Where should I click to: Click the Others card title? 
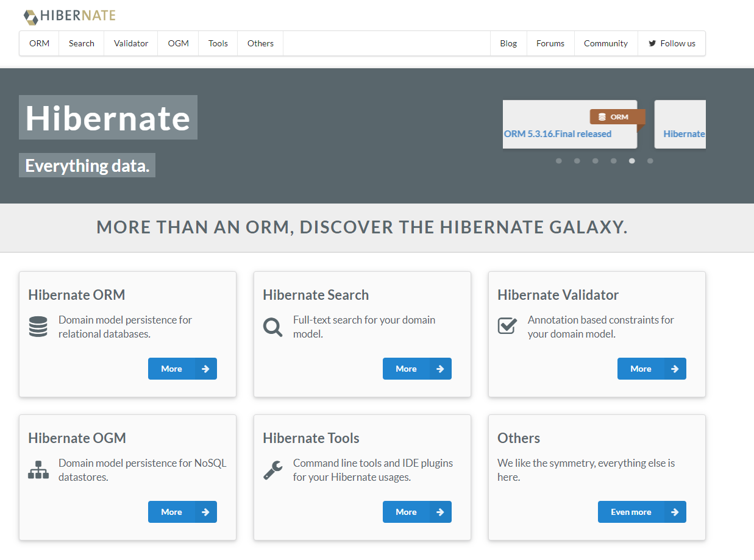(519, 438)
